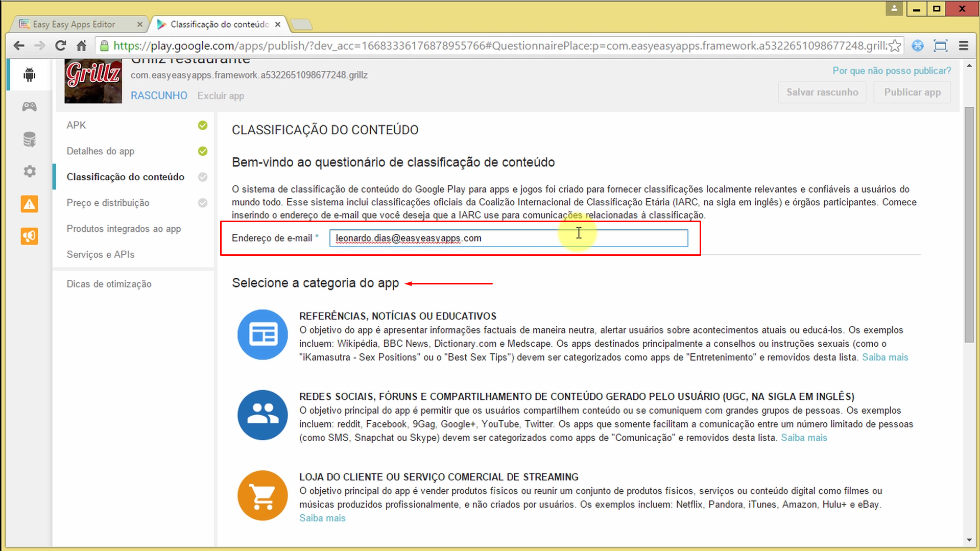Select the REDES SOCIAIS e FÓRUNS category
The width and height of the screenshot is (980, 551).
click(262, 415)
